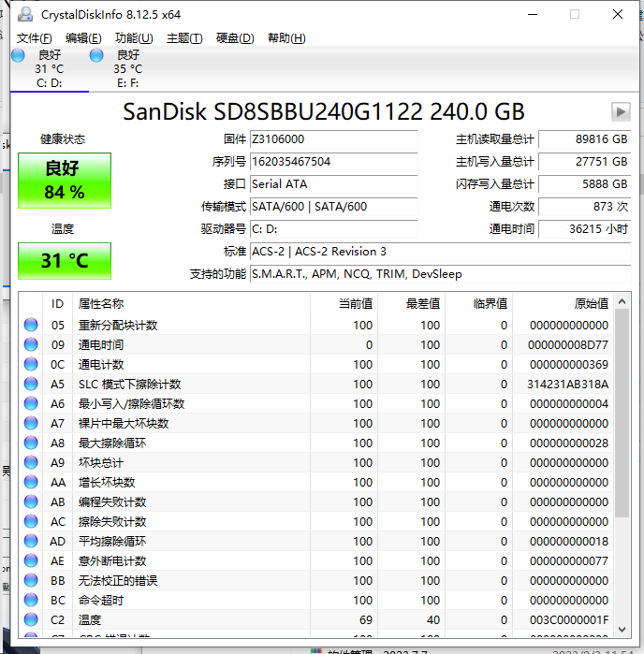Click the 临界值 column header
644x654 pixels.
click(478, 304)
